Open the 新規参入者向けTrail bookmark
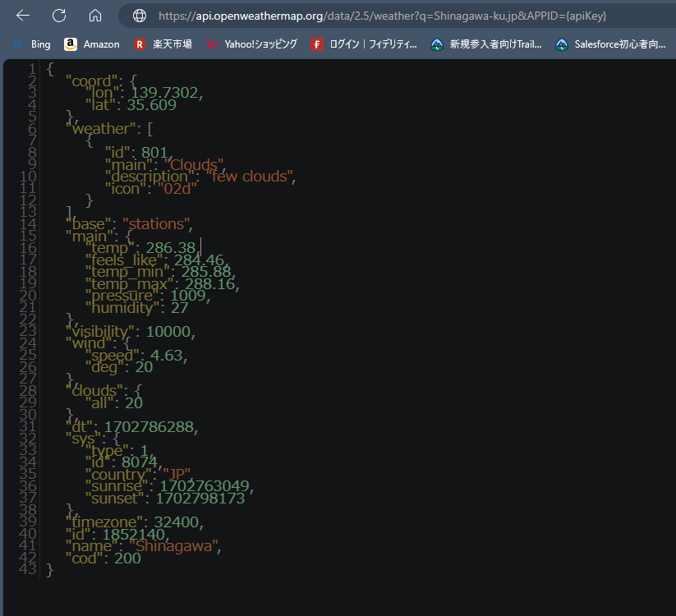The height and width of the screenshot is (616, 676). click(x=486, y=44)
